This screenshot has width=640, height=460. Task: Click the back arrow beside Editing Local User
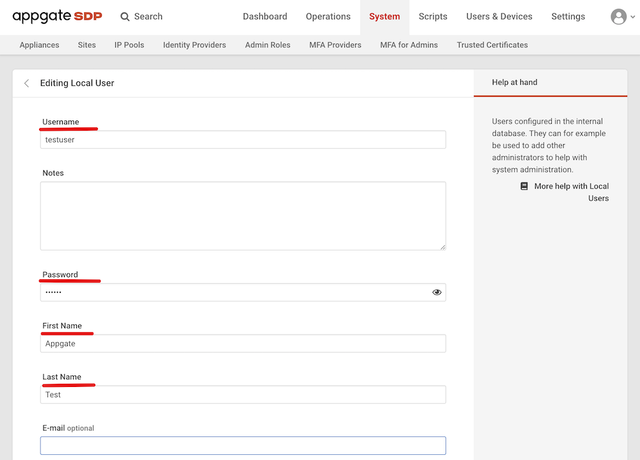click(27, 83)
